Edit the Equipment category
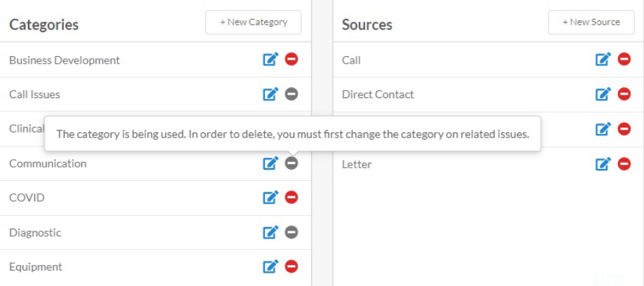The image size is (644, 286). pos(270,266)
